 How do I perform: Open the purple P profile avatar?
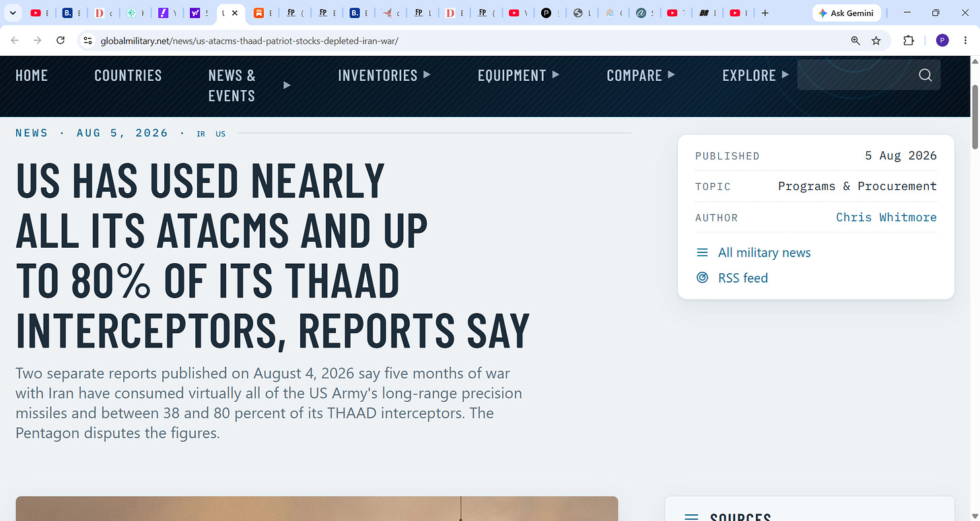coord(942,40)
